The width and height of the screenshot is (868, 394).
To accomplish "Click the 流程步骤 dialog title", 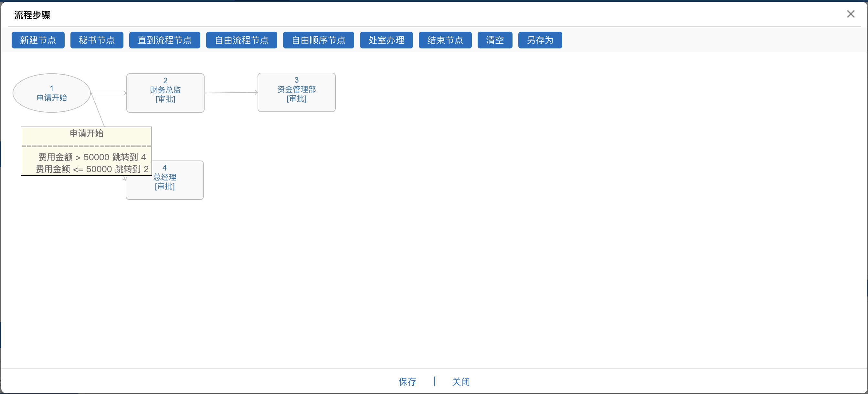I will (x=32, y=15).
